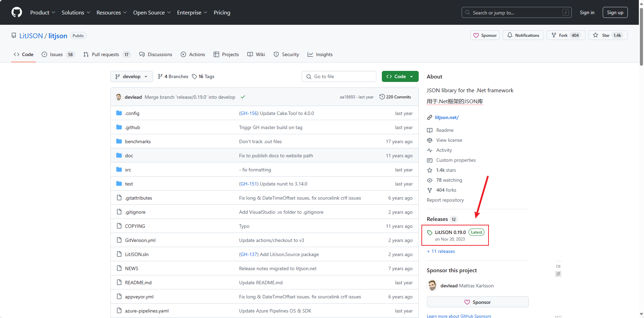Open the .gitignore file
This screenshot has width=644, height=318.
coord(135,212)
